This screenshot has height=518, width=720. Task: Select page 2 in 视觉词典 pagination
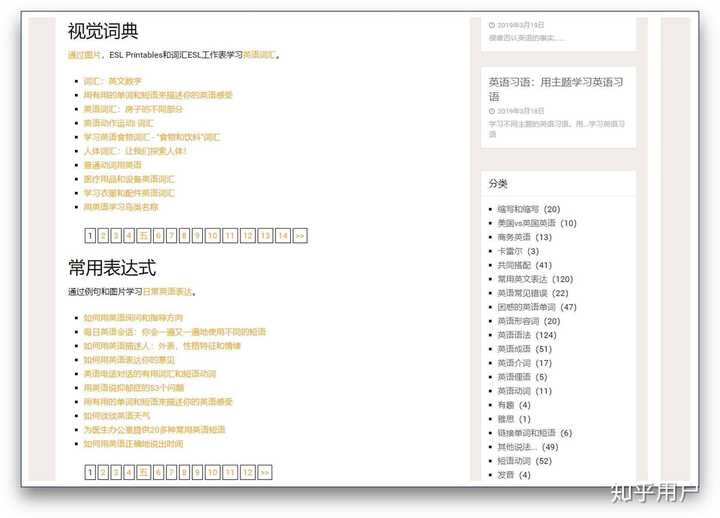coord(103,236)
